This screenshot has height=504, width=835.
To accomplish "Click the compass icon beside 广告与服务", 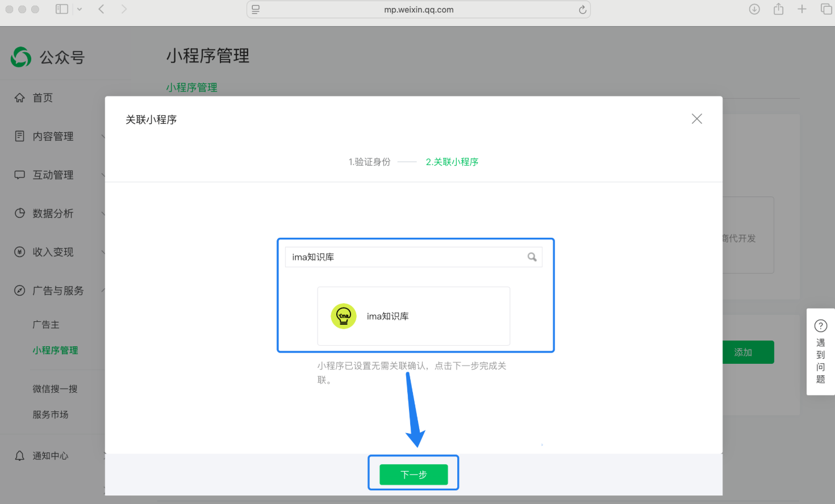I will click(x=20, y=291).
